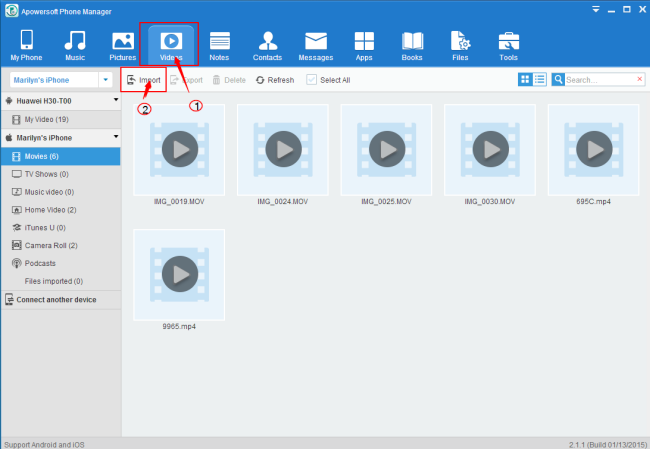Open the Pictures section
The height and width of the screenshot is (449, 650).
tap(123, 45)
